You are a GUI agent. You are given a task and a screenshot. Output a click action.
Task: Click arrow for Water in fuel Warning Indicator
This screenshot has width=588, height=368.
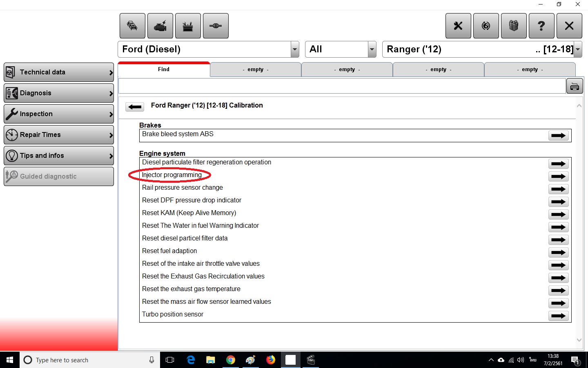click(559, 227)
